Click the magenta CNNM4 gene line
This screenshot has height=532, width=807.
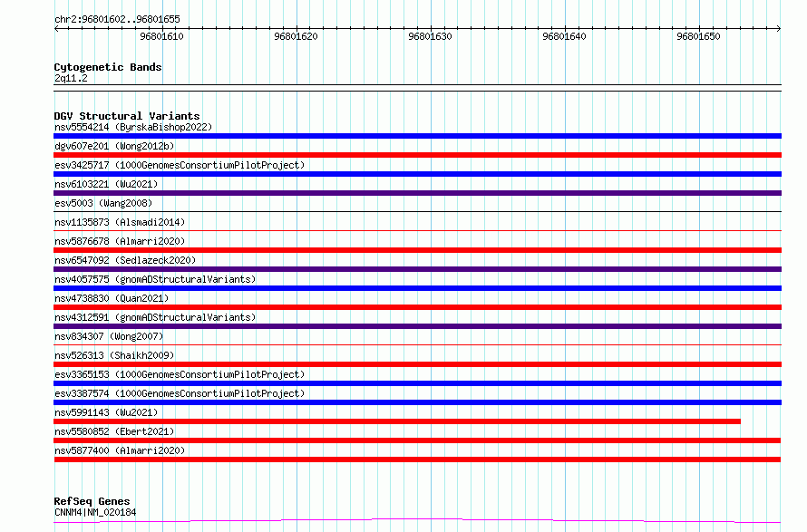click(417, 521)
